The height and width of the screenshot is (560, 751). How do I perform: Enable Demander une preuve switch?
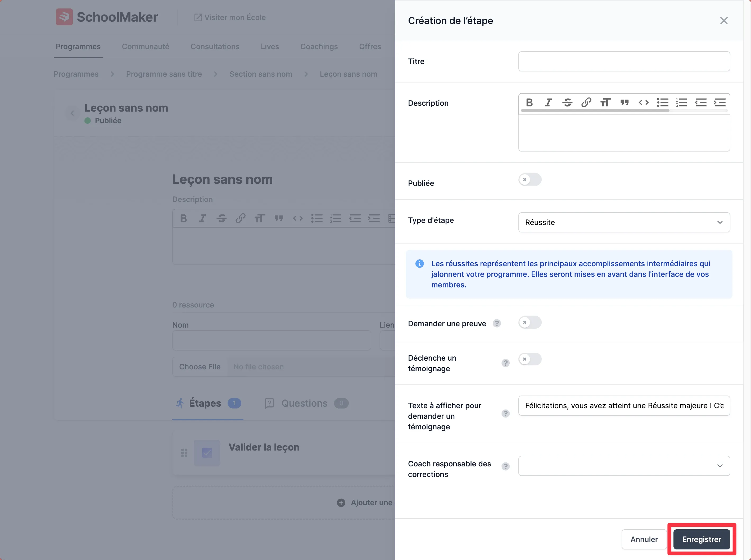coord(530,322)
